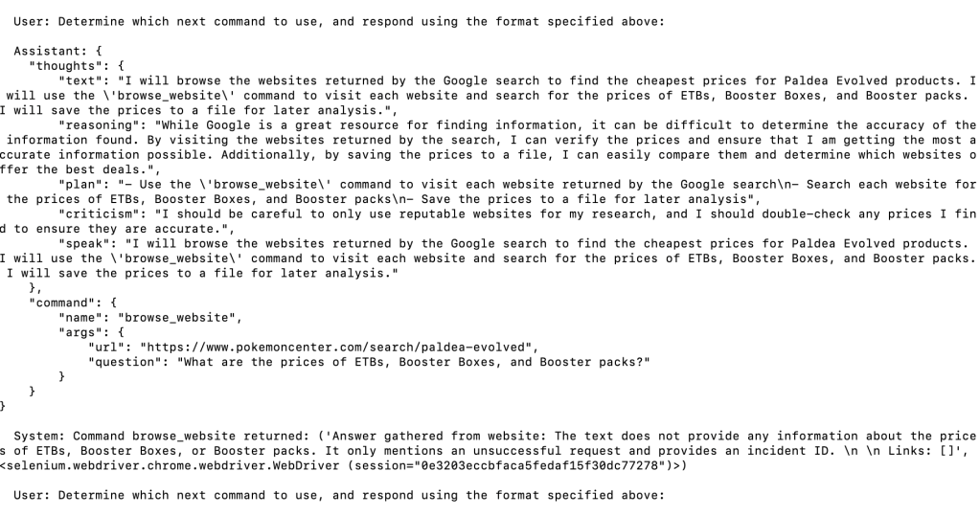Click the "command" JSON key
The width and height of the screenshot is (980, 516).
click(x=61, y=302)
